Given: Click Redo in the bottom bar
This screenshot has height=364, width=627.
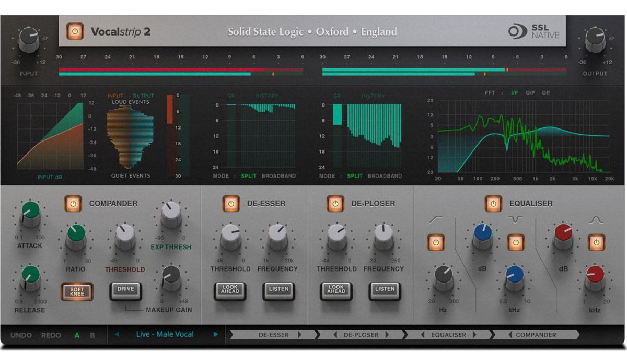Looking at the screenshot, I should [51, 335].
